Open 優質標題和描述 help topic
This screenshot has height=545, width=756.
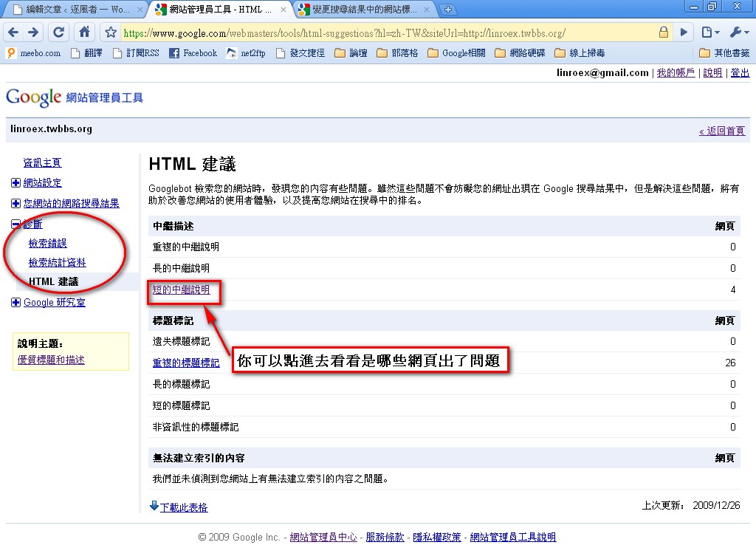51,360
